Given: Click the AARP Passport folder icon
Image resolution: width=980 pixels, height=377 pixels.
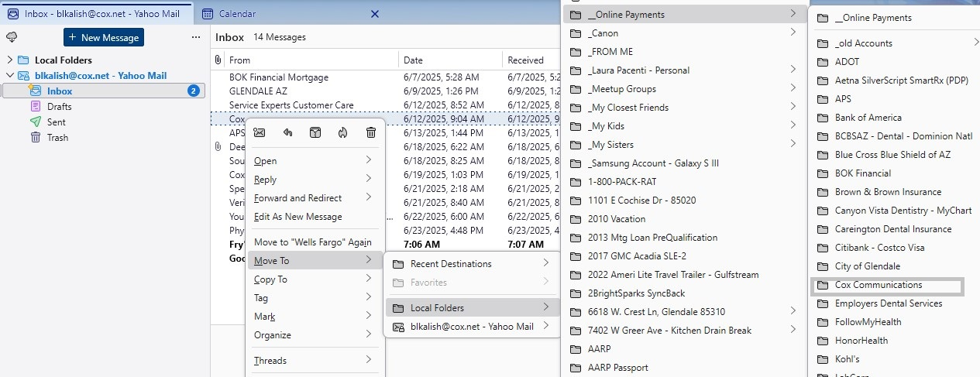Looking at the screenshot, I should pos(575,368).
